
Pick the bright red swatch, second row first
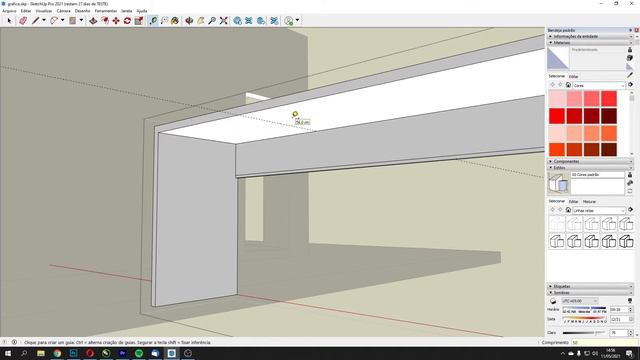tap(557, 116)
